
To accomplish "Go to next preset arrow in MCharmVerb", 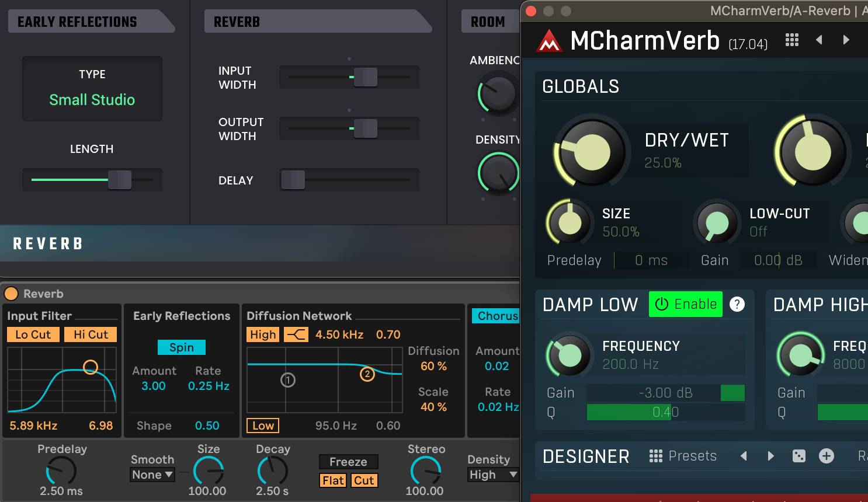I will (846, 40).
